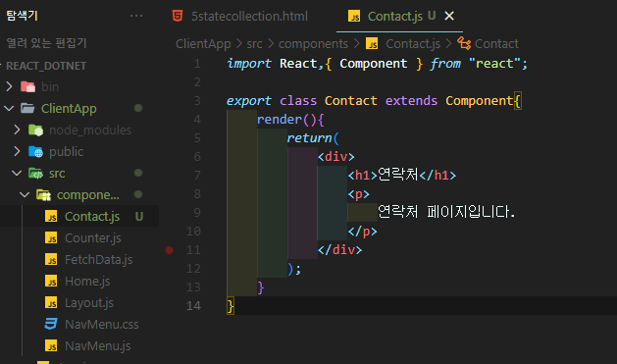The width and height of the screenshot is (617, 364).
Task: Switch to 5statecollection.html tab
Action: tap(249, 16)
